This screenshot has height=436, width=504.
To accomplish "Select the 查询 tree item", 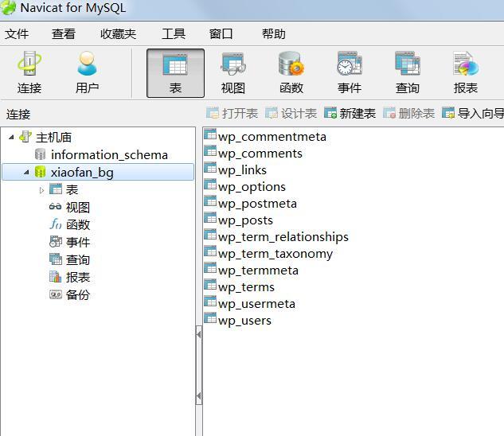I will pyautogui.click(x=78, y=259).
